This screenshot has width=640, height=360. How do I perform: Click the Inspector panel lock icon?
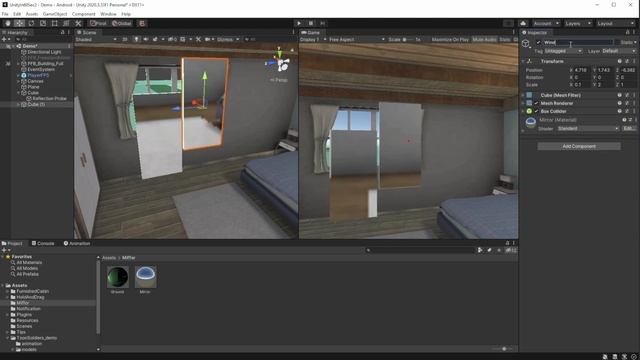point(627,32)
